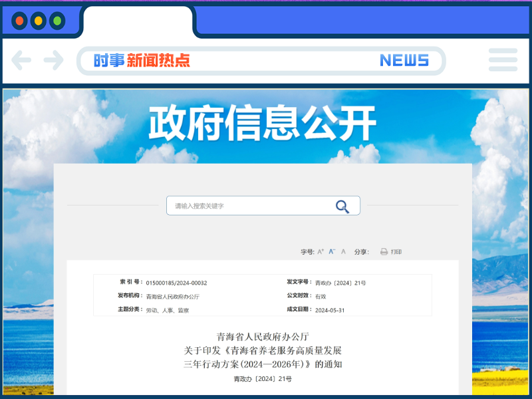
Task: Select the white browser tab
Action: click(138, 21)
